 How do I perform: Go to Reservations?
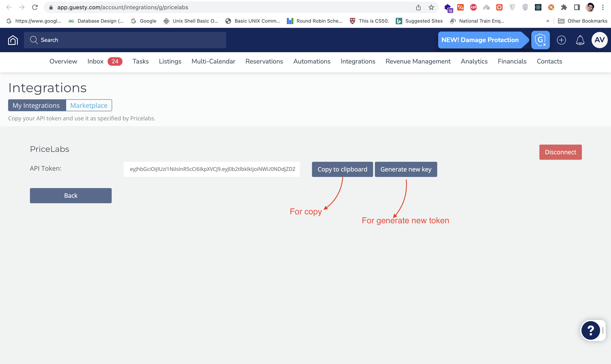click(x=264, y=61)
